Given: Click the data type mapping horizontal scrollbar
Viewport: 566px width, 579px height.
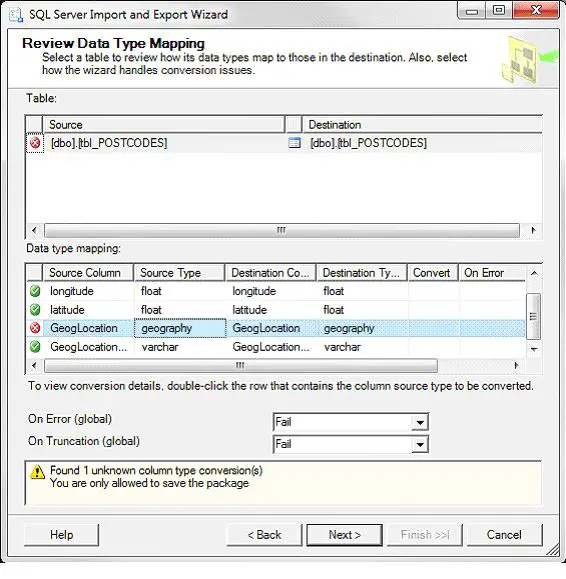Looking at the screenshot, I should click(241, 366).
